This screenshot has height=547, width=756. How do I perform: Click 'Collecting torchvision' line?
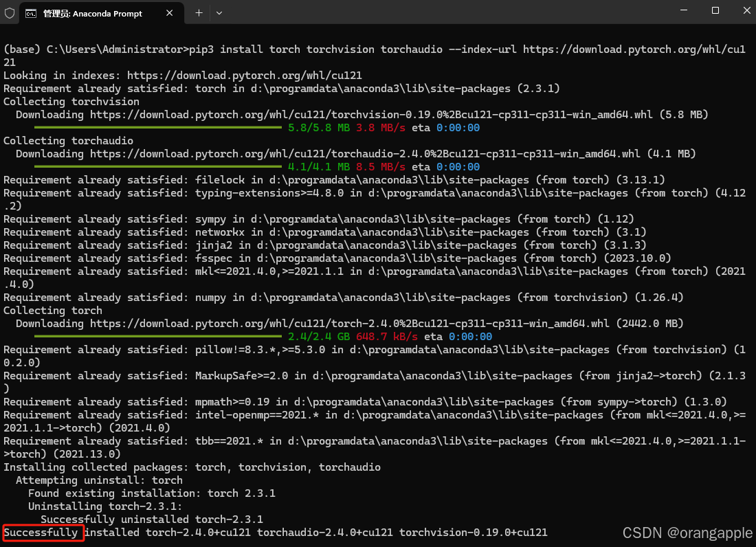point(71,102)
